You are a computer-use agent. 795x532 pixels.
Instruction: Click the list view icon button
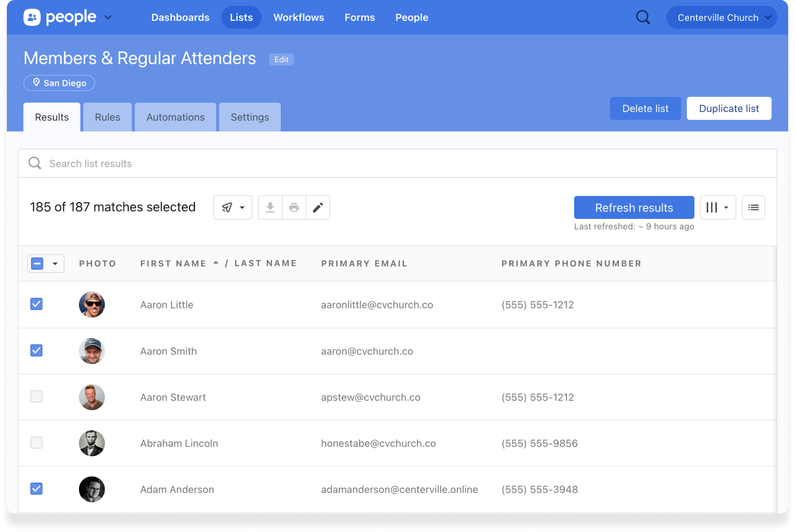pos(753,207)
